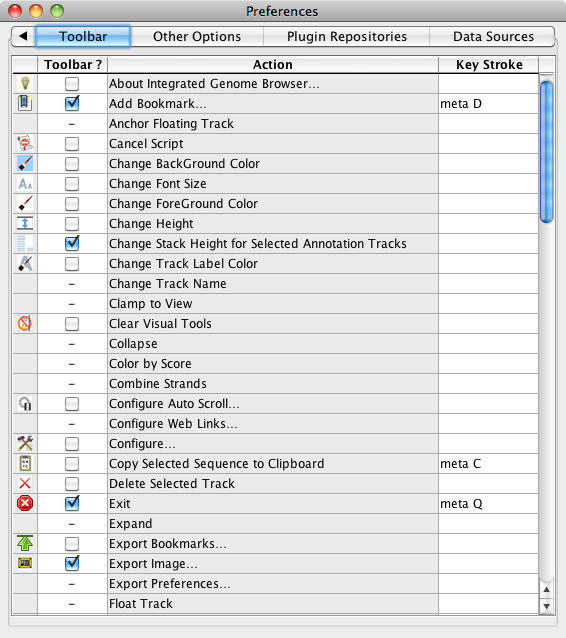Click the Action column header
The width and height of the screenshot is (566, 638).
coord(273,65)
